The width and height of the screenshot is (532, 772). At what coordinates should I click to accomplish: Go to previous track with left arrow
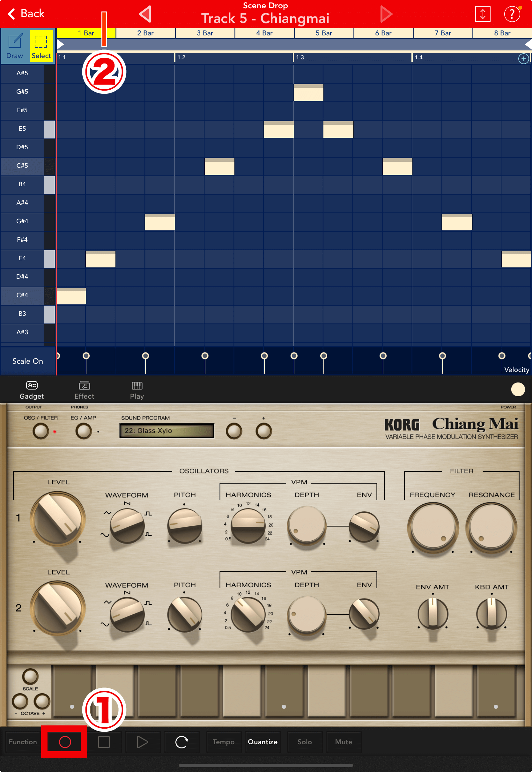pyautogui.click(x=145, y=14)
